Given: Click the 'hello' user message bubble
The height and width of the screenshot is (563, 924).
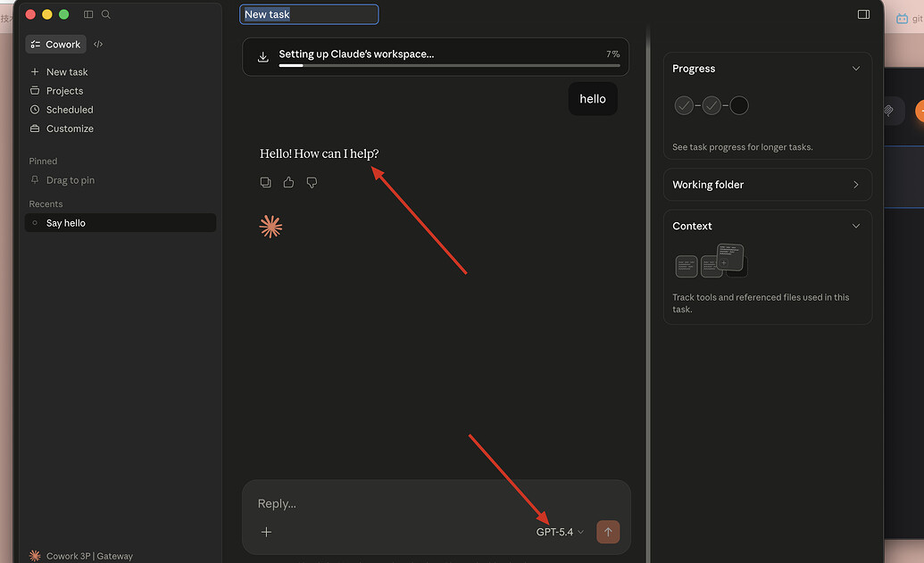Looking at the screenshot, I should point(593,99).
